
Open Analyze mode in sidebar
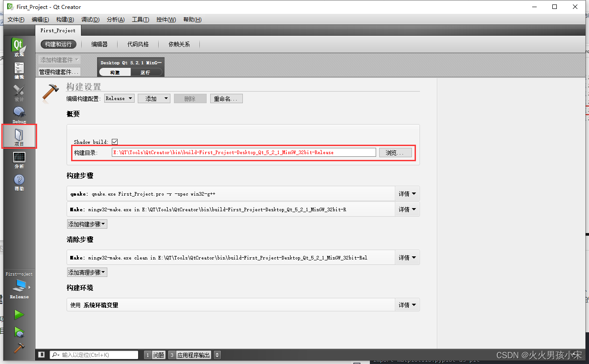click(19, 159)
